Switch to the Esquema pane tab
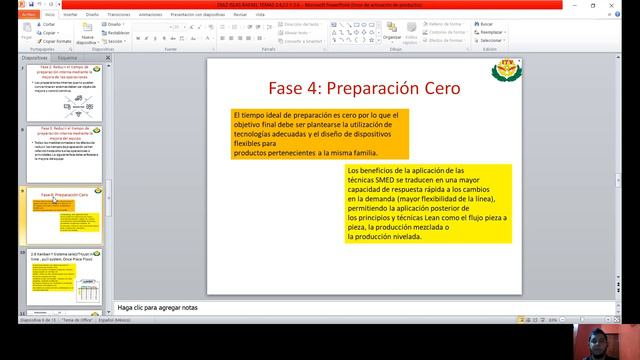The width and height of the screenshot is (640, 360). click(67, 58)
